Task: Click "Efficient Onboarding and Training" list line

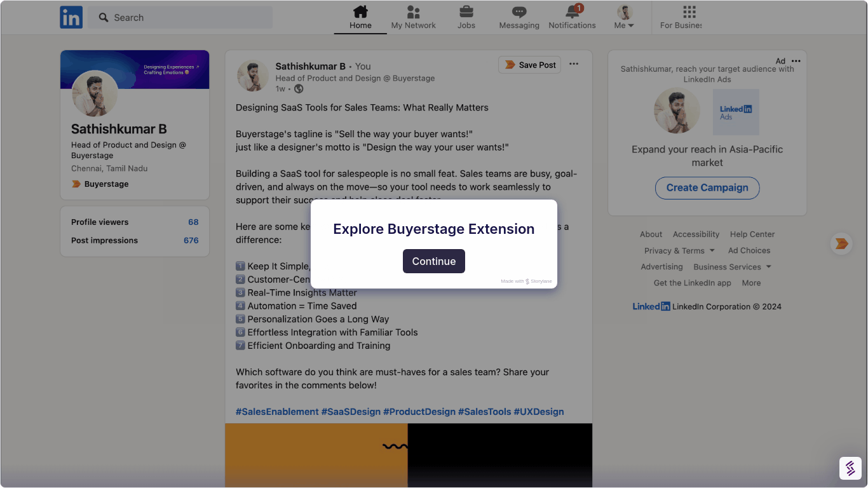Action: (319, 346)
